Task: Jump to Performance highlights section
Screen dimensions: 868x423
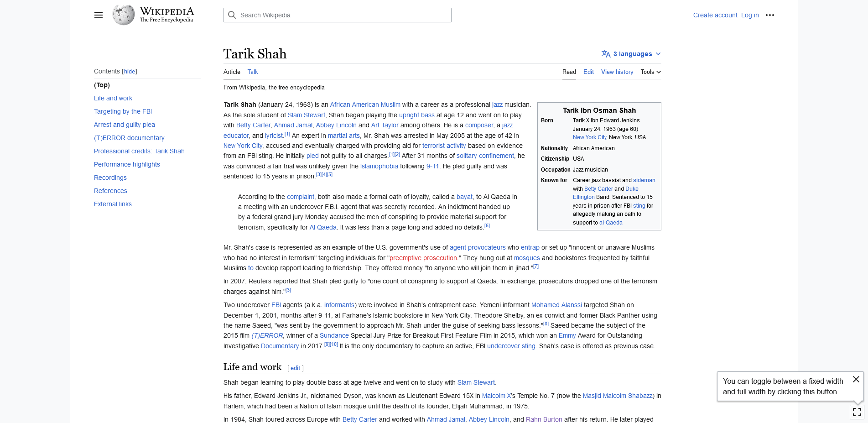Action: click(127, 164)
